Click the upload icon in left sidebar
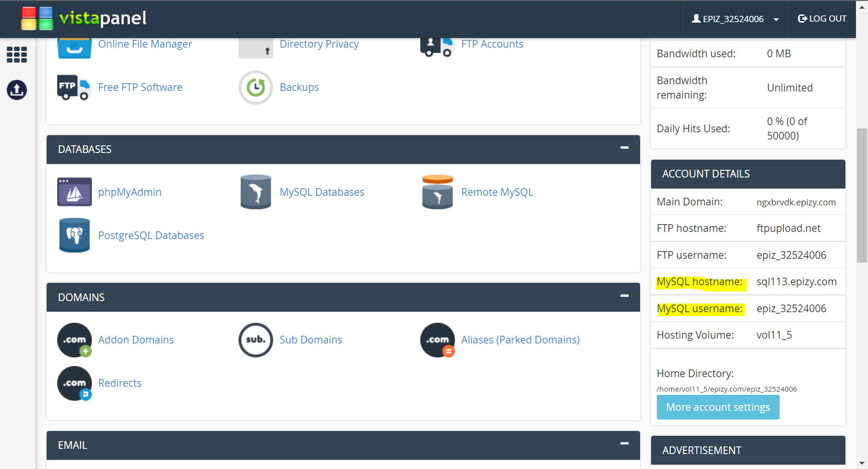 pyautogui.click(x=17, y=90)
